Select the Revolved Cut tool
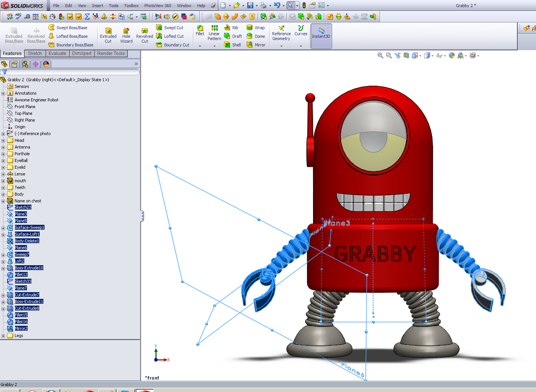The width and height of the screenshot is (536, 392). click(144, 35)
